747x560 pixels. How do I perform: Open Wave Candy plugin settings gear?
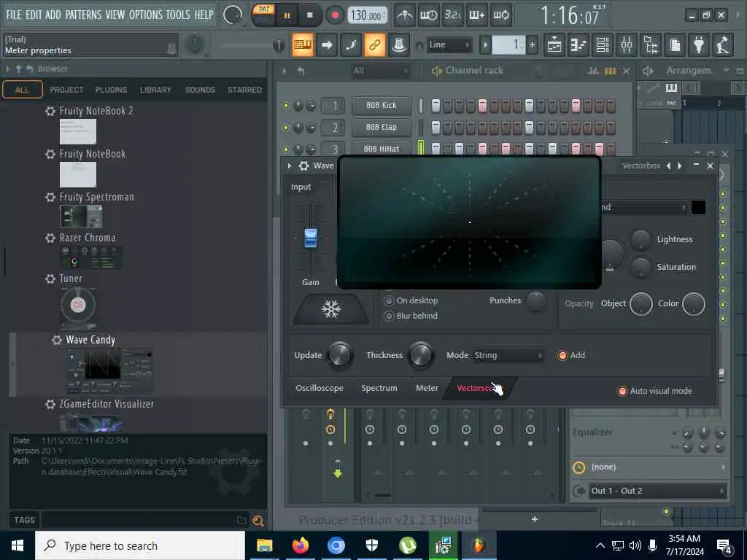[303, 166]
